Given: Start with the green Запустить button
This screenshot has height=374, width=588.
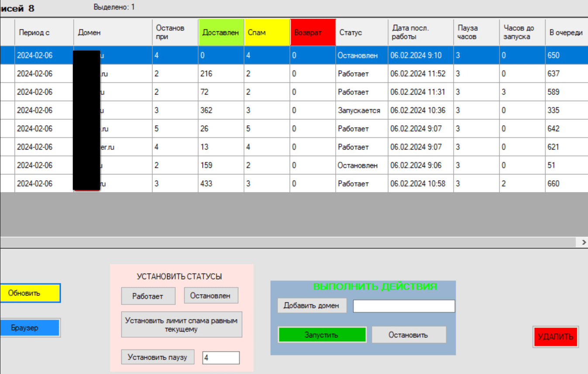Looking at the screenshot, I should click(322, 335).
